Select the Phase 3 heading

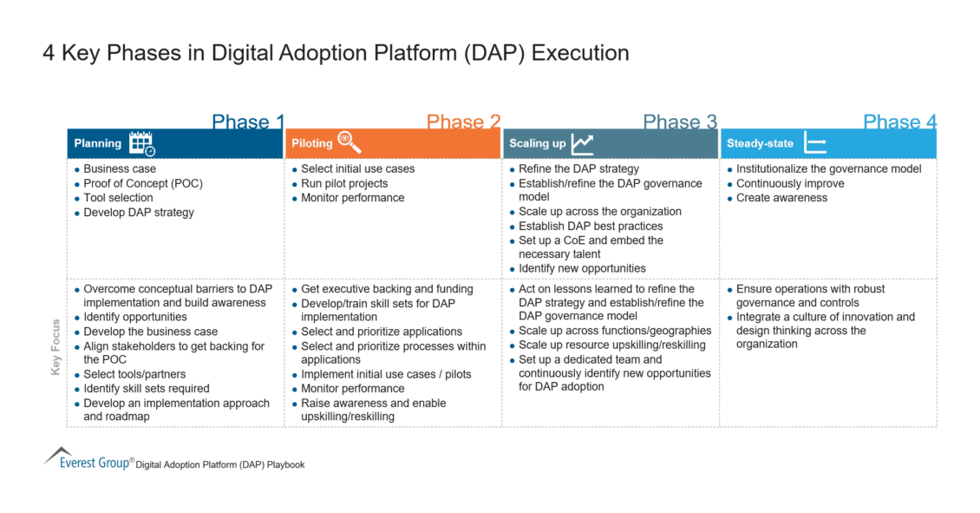[680, 122]
